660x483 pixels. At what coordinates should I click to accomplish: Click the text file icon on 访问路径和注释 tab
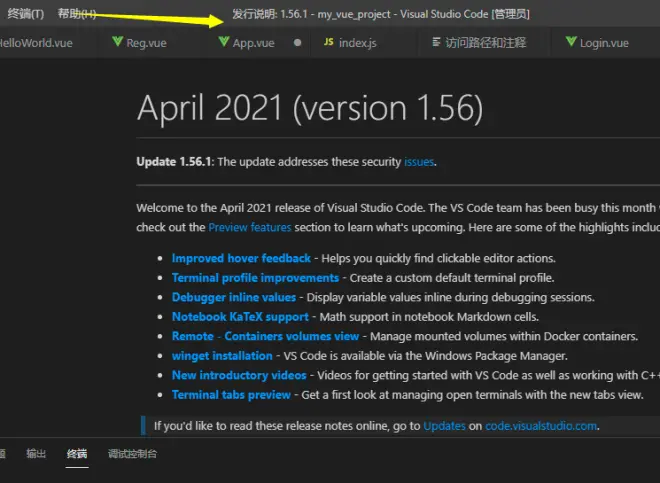pos(436,42)
